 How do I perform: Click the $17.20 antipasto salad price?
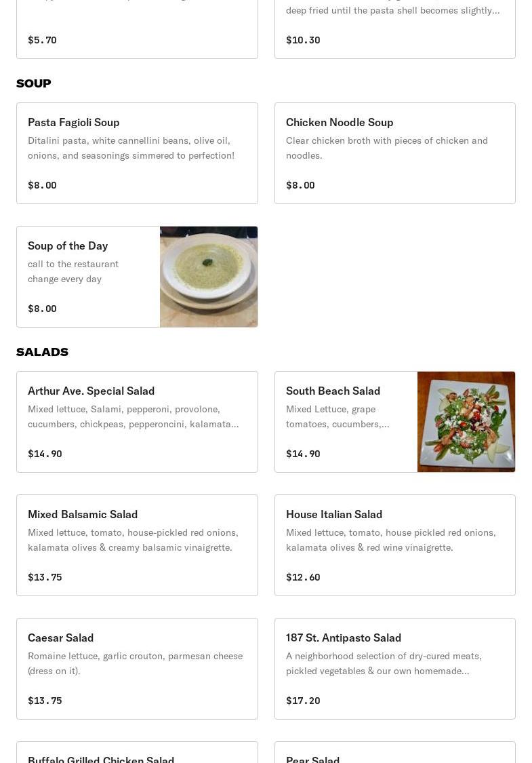click(x=303, y=701)
